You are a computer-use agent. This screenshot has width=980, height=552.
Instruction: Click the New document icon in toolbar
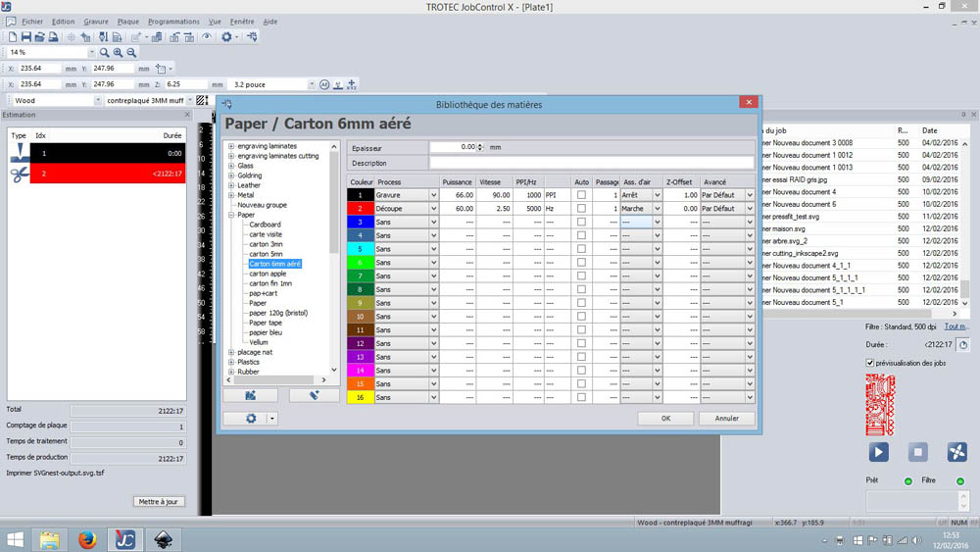coord(13,37)
